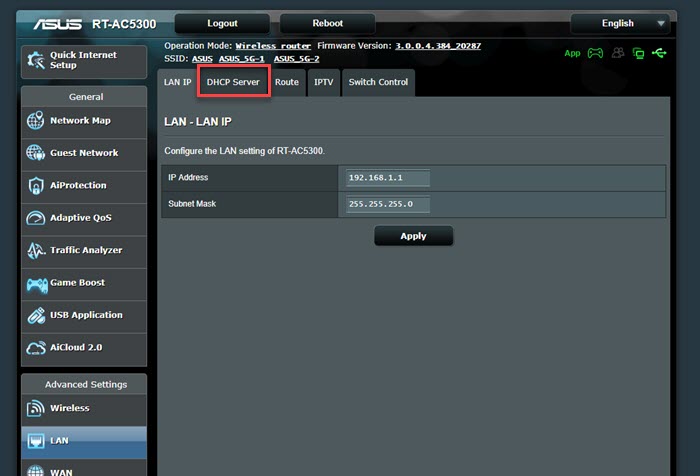Click the green App link
The height and width of the screenshot is (476, 700).
[x=572, y=54]
